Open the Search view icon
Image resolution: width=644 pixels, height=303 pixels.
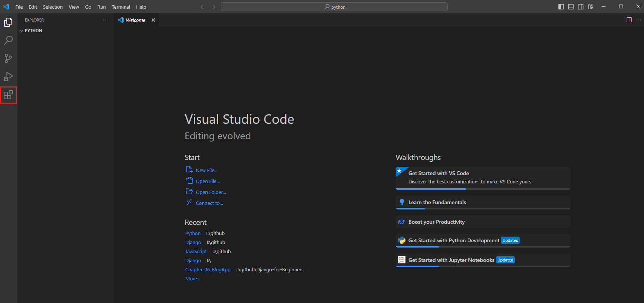pos(8,40)
